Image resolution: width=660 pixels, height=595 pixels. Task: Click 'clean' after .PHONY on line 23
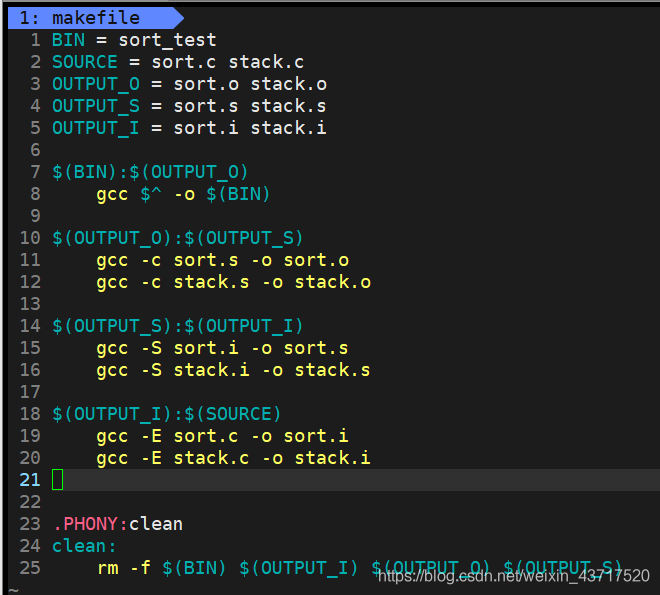pyautogui.click(x=156, y=524)
